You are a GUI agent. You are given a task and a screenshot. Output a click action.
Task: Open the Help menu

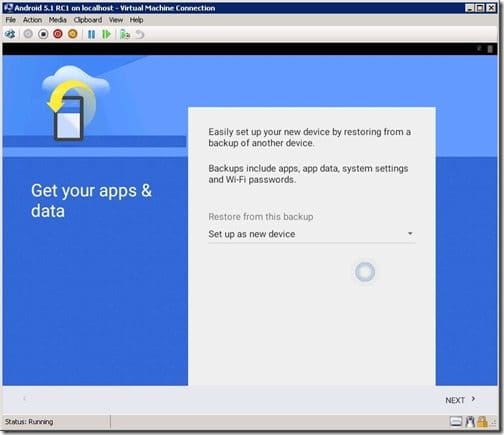point(136,20)
